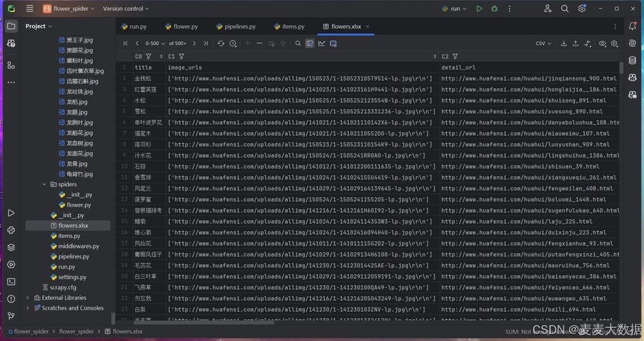Open table settings gear icon
Image resolution: width=644 pixels, height=341 pixels.
(x=615, y=44)
